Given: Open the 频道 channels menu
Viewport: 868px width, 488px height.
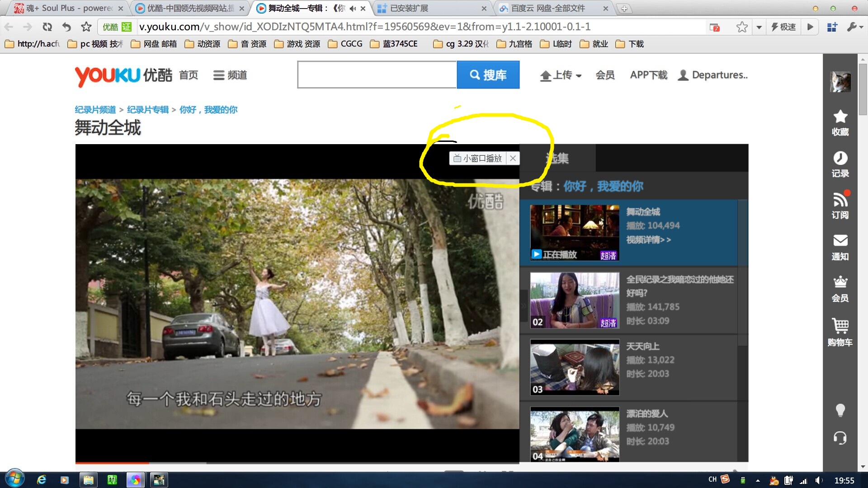Looking at the screenshot, I should click(x=230, y=75).
